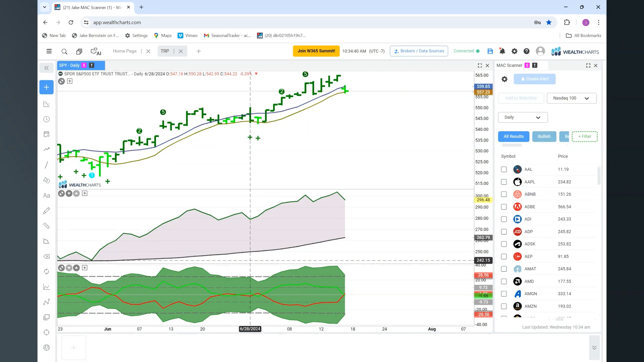Select the text annotation Aa tool

point(47,195)
